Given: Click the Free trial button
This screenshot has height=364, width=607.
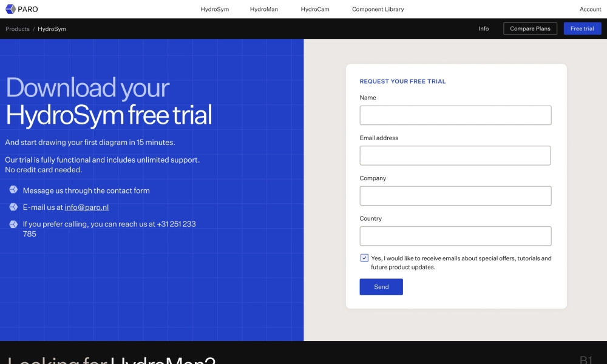Looking at the screenshot, I should 582,29.
